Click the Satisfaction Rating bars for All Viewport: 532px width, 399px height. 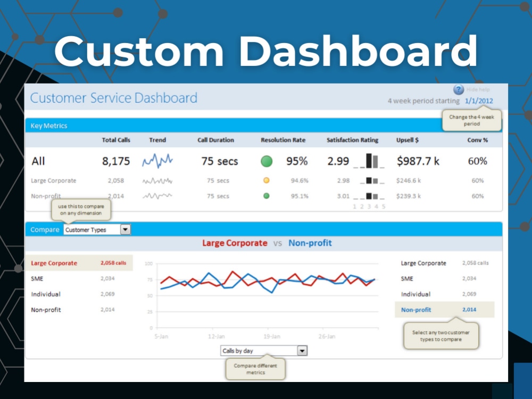[x=372, y=161]
